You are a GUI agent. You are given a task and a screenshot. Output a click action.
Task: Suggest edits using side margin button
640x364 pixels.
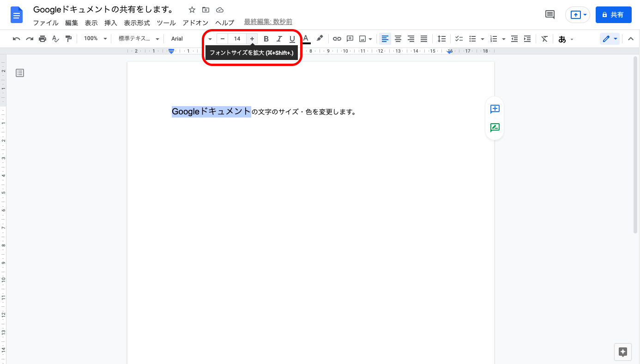click(495, 127)
